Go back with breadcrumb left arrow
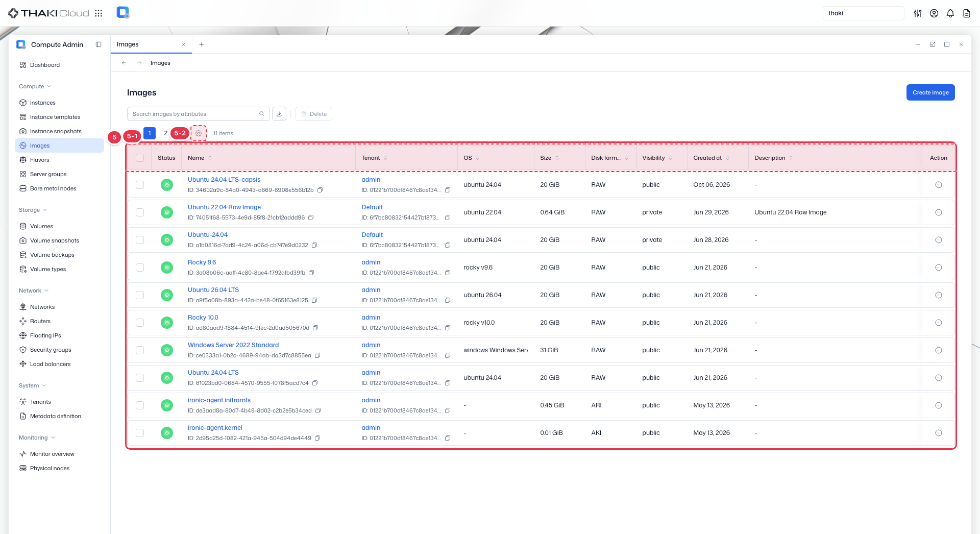Viewport: 980px width, 534px height. coord(124,63)
